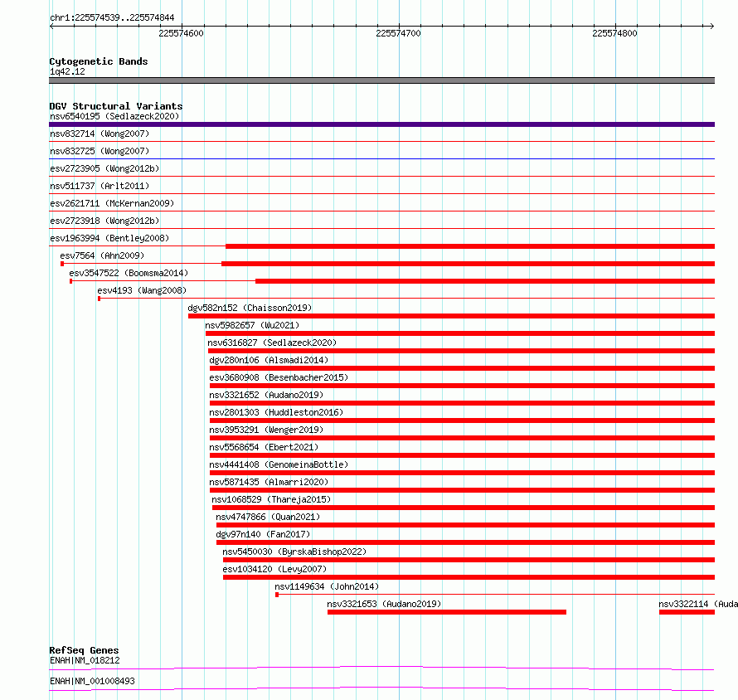Select esv1034120 (Levy2007) variant
The width and height of the screenshot is (738, 700).
coord(274,569)
